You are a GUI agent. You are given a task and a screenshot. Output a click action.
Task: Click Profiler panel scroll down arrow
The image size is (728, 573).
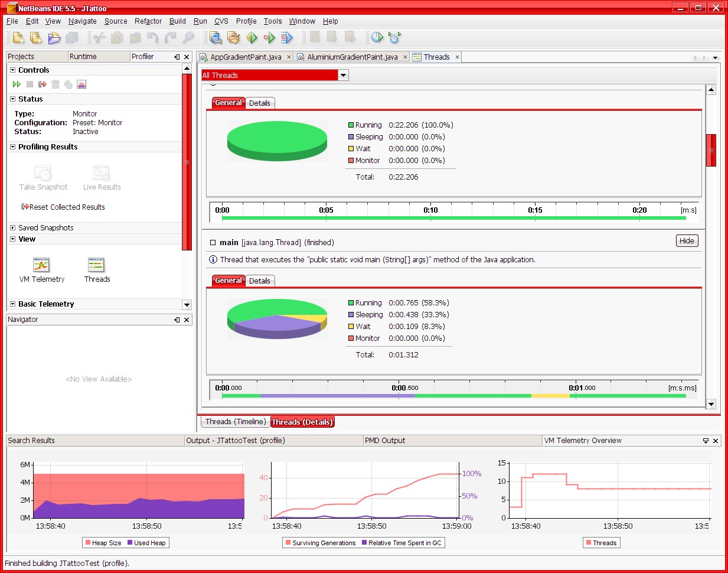tap(187, 305)
